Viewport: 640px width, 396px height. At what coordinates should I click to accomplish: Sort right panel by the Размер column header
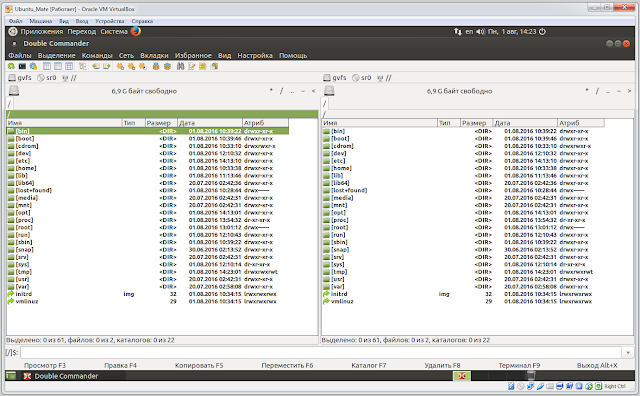(x=476, y=122)
